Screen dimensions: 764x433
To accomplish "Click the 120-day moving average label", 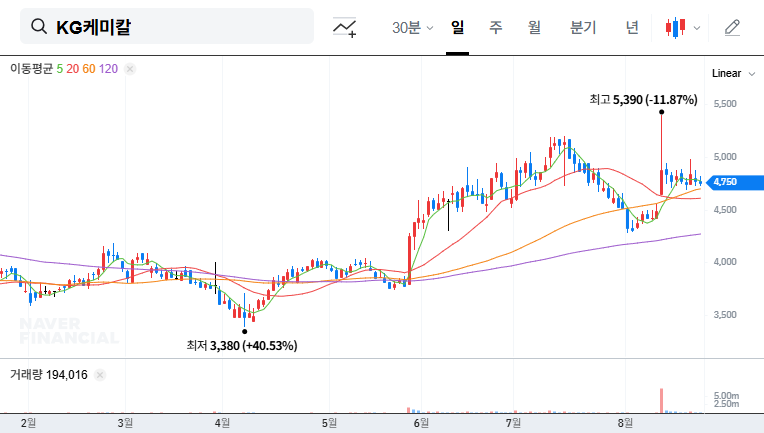I will (108, 69).
